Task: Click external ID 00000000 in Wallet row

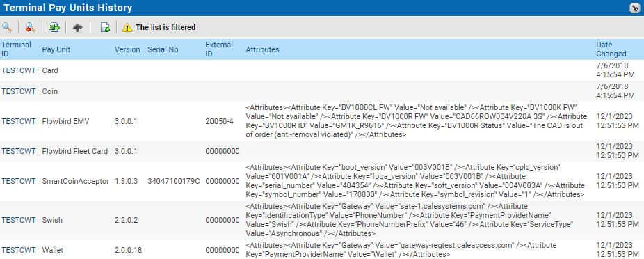Action: pos(223,250)
